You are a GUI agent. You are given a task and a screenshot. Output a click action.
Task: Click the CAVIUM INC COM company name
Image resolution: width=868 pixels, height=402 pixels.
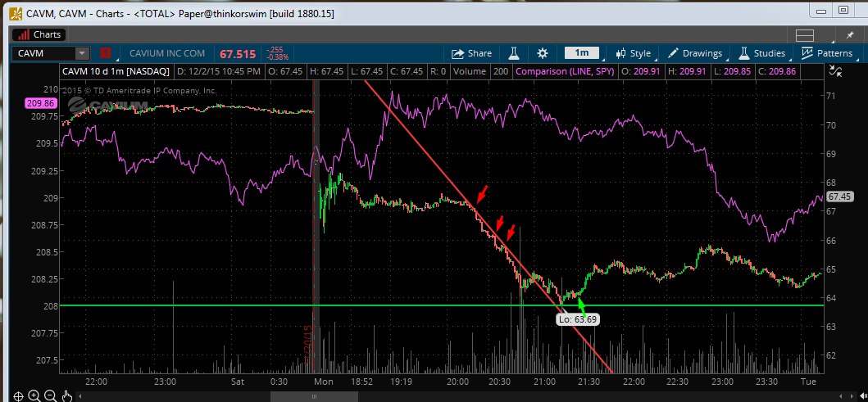(167, 54)
